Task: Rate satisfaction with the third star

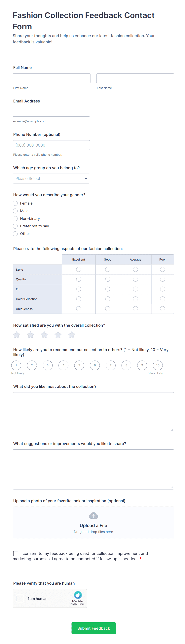Action: coord(44,335)
